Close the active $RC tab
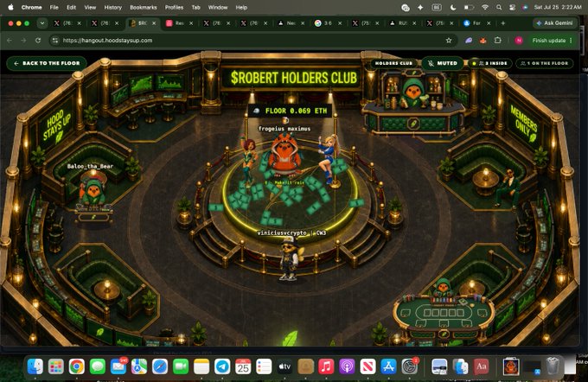The width and height of the screenshot is (588, 382). coord(154,23)
